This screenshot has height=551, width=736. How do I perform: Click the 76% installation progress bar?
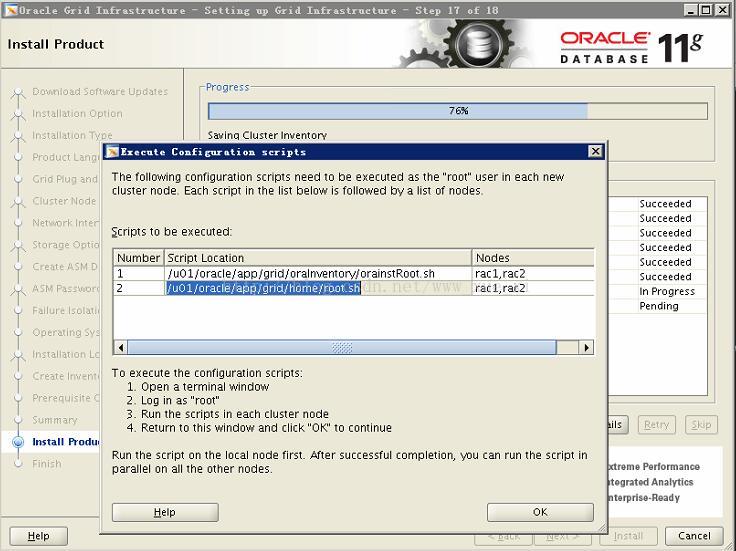pos(458,111)
